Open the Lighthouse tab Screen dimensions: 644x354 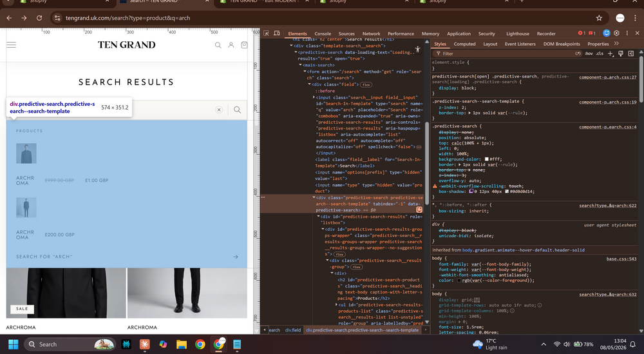point(518,34)
